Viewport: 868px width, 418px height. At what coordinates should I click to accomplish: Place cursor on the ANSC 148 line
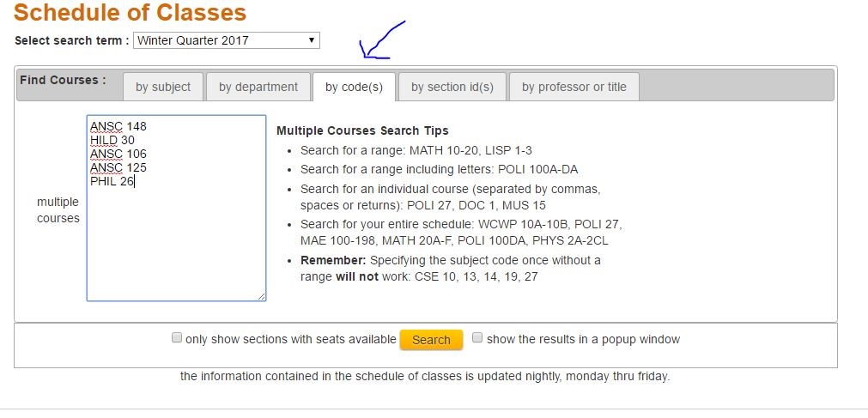(118, 126)
